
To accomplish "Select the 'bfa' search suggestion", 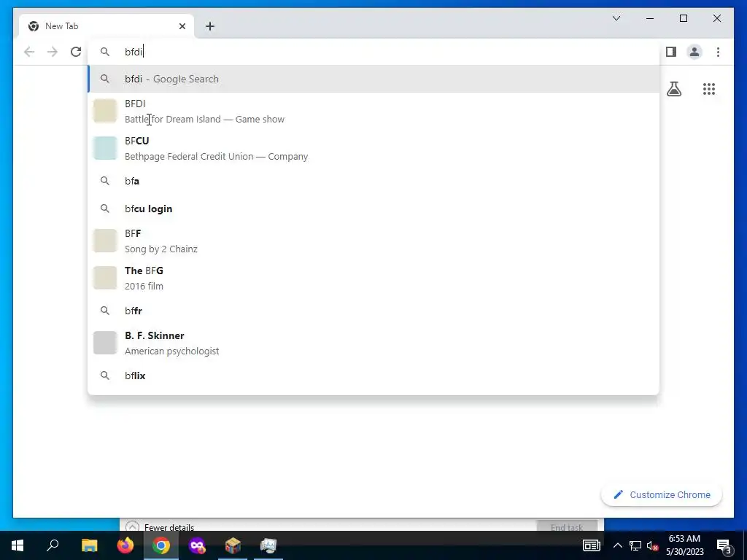I will [x=373, y=181].
